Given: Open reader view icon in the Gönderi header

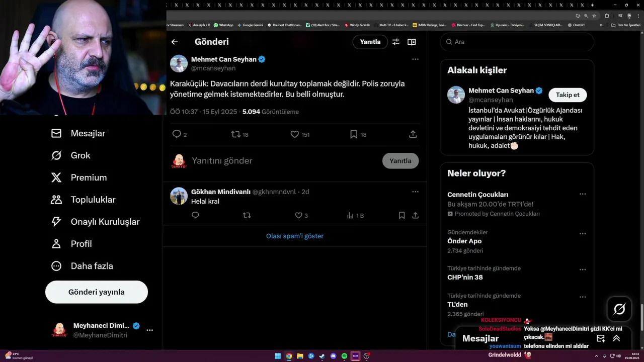Looking at the screenshot, I should click(412, 42).
